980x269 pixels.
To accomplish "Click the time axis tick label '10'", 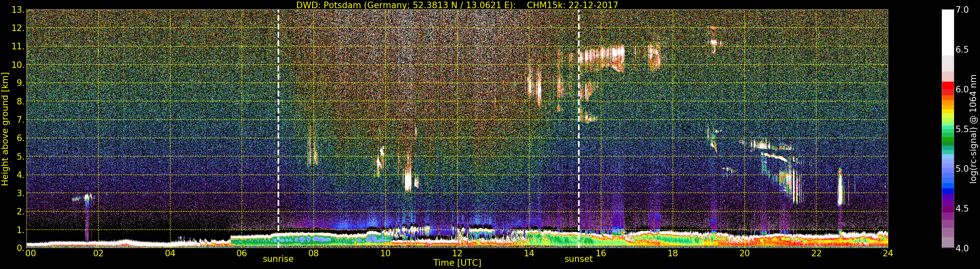I will click(x=385, y=253).
